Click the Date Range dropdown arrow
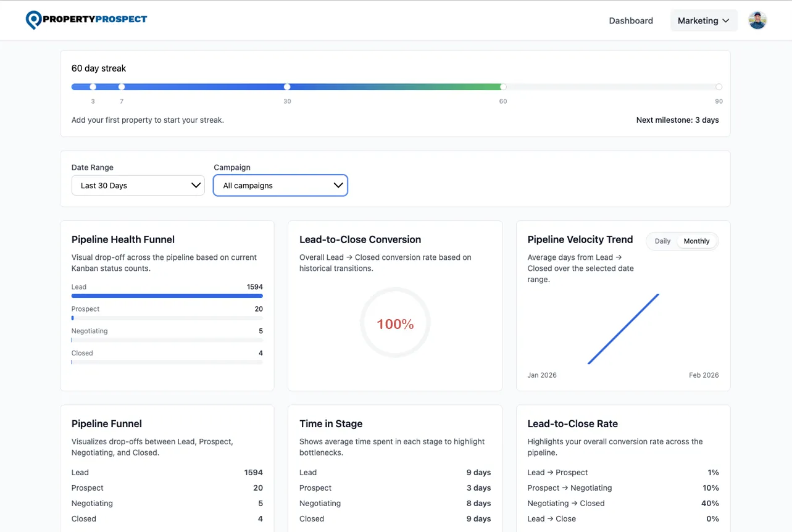Viewport: 792px width, 532px height. click(196, 185)
